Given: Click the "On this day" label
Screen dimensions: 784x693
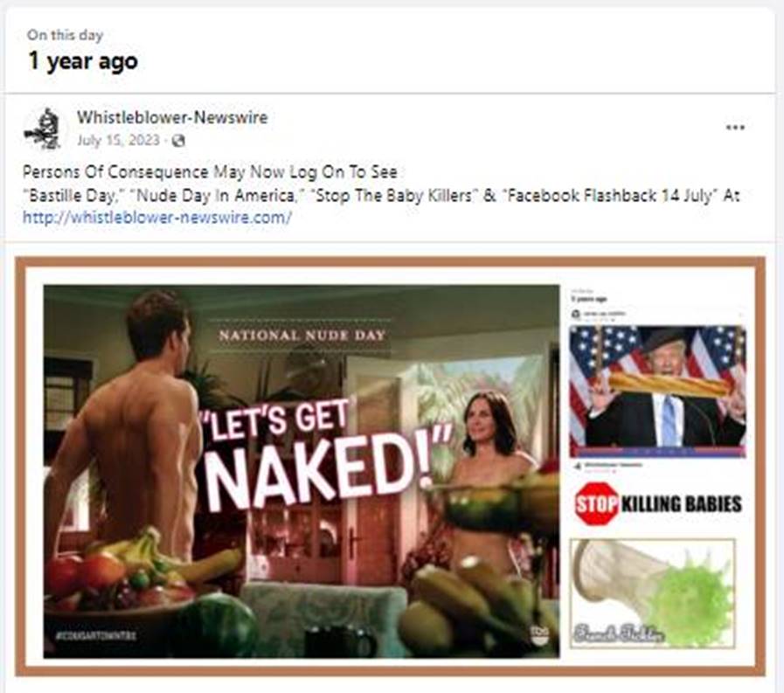Looking at the screenshot, I should (65, 35).
